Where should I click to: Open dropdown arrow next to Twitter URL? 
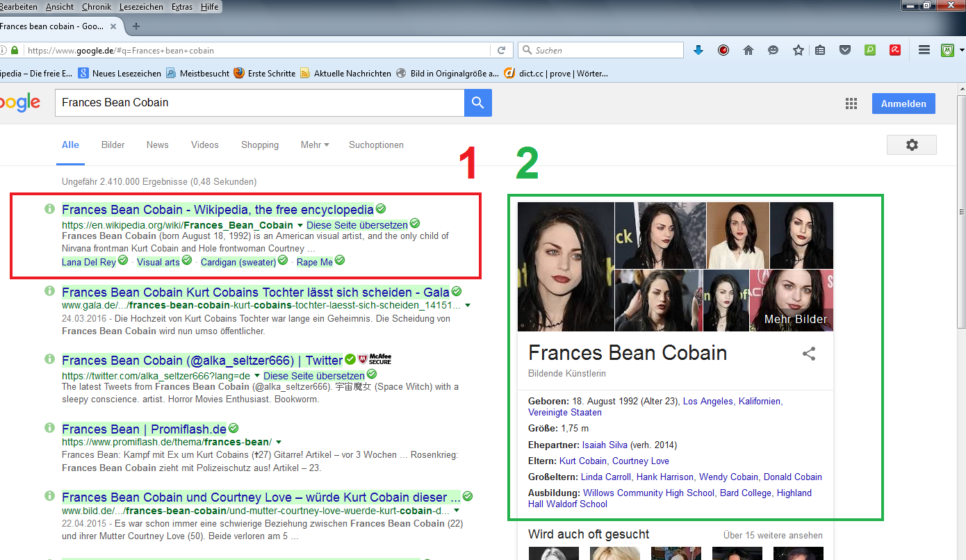256,376
